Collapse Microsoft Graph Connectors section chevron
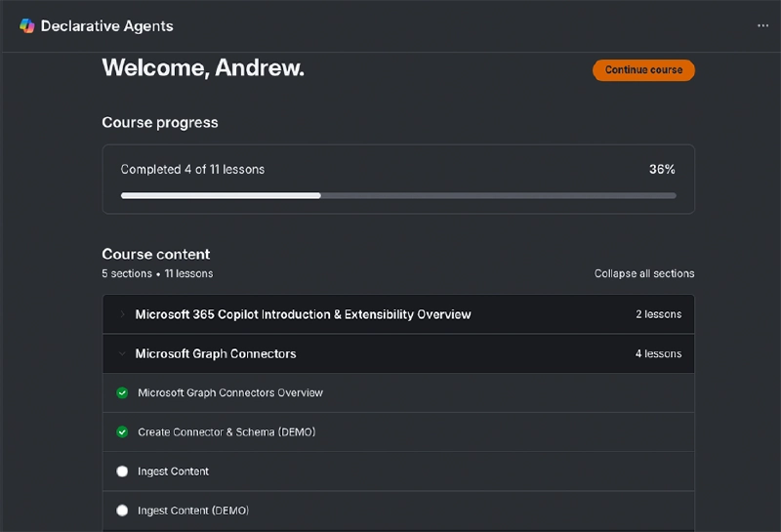Viewport: 781px width, 532px height. click(122, 353)
